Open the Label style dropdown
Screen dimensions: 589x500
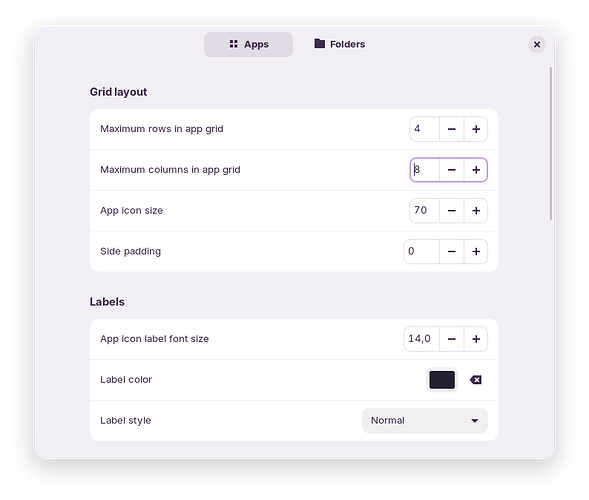[x=425, y=421]
